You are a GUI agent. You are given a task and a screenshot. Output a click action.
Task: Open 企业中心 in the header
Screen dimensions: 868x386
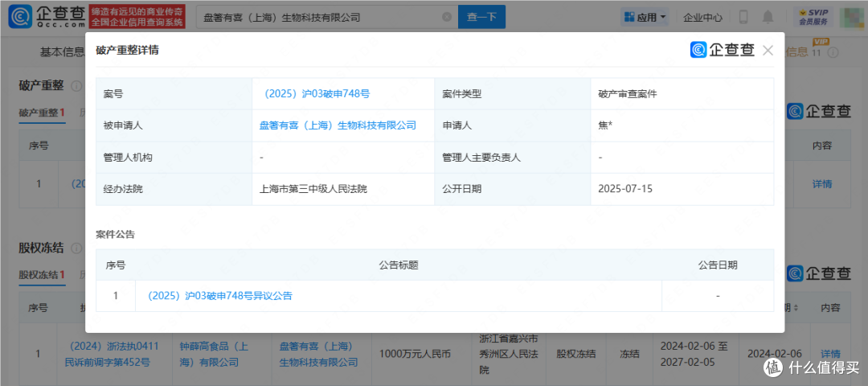point(702,18)
